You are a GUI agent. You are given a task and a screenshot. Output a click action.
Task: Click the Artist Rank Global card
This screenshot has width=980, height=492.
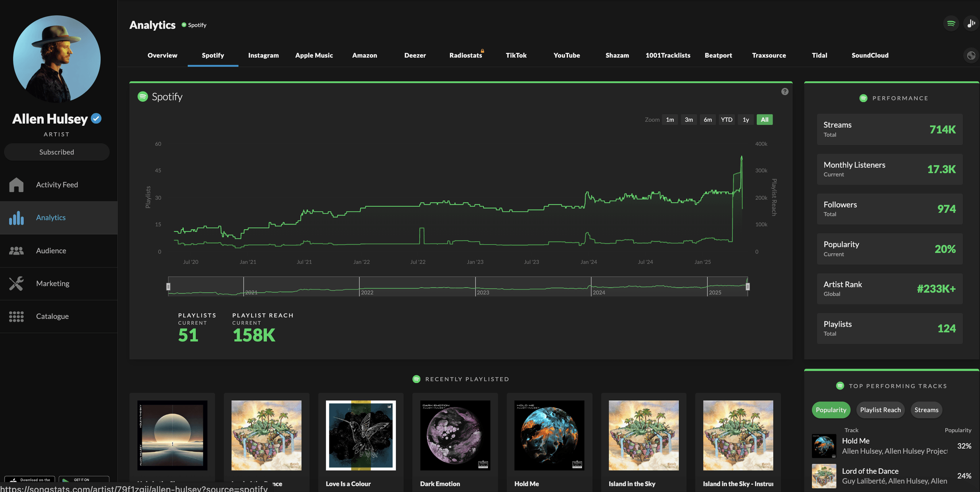pyautogui.click(x=890, y=289)
